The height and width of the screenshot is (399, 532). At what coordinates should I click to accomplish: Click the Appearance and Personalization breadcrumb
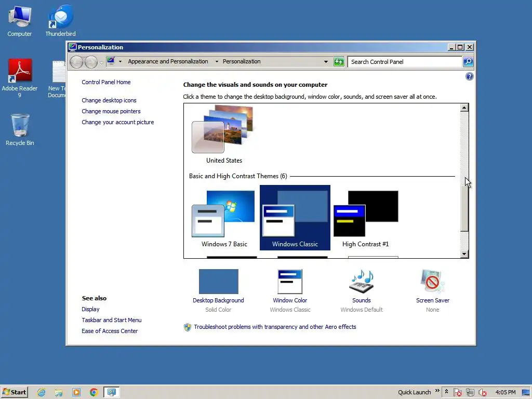(x=168, y=61)
